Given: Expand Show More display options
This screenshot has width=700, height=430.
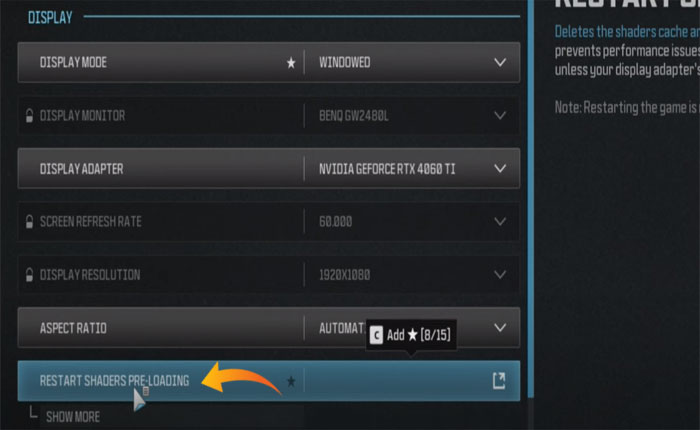Looking at the screenshot, I should pos(73,417).
